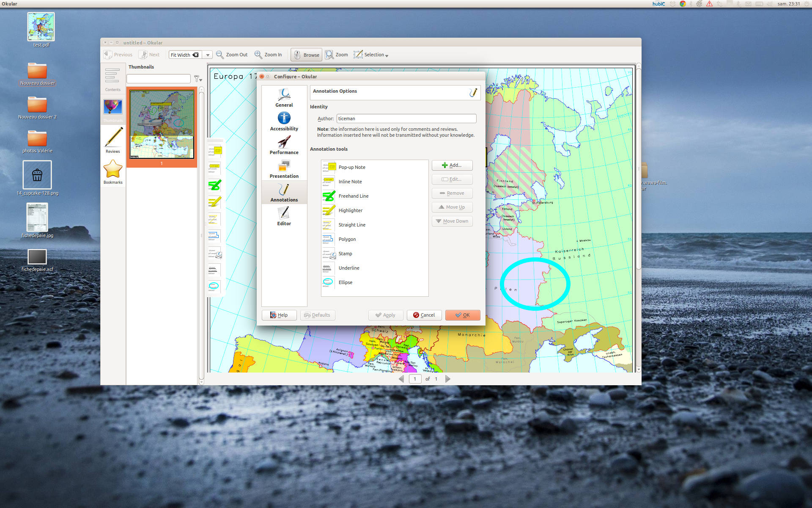
Task: Click the page number field
Action: coord(415,379)
